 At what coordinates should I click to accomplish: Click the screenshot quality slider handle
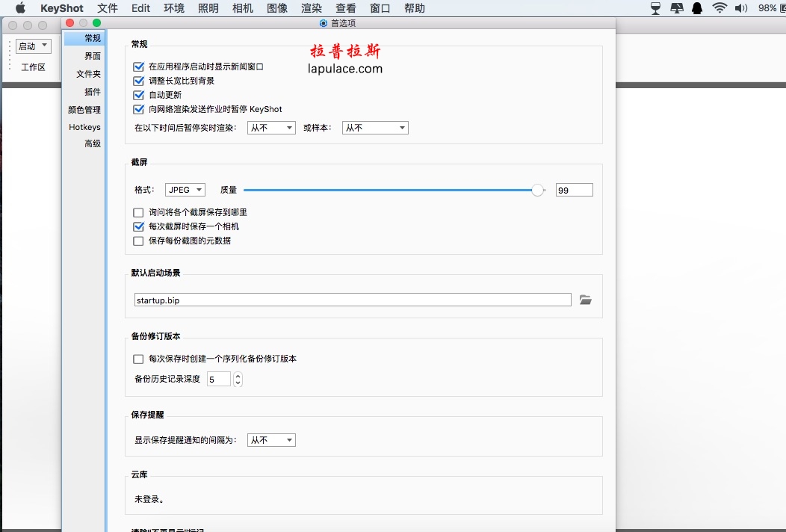(537, 190)
